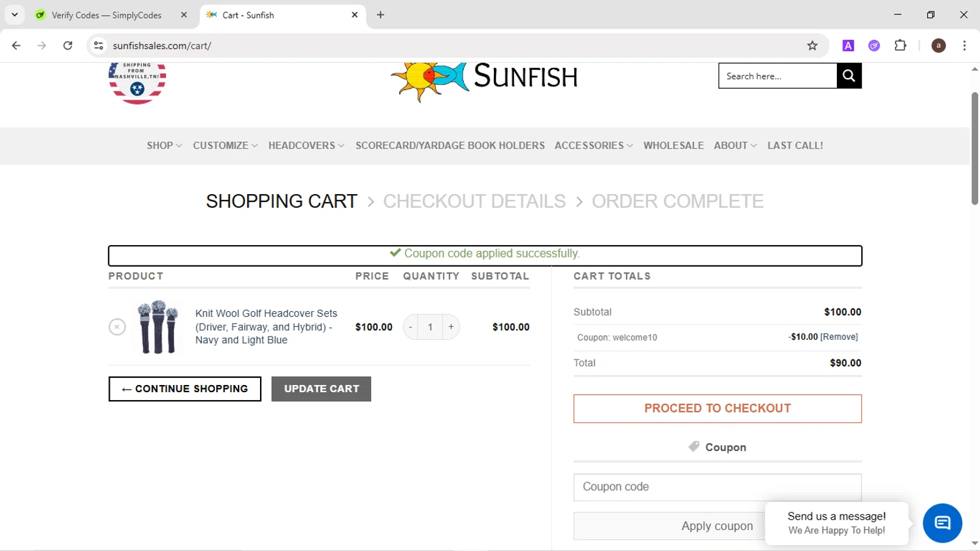Screen dimensions: 980x551
Task: Go back to the previous page
Action: (16, 46)
